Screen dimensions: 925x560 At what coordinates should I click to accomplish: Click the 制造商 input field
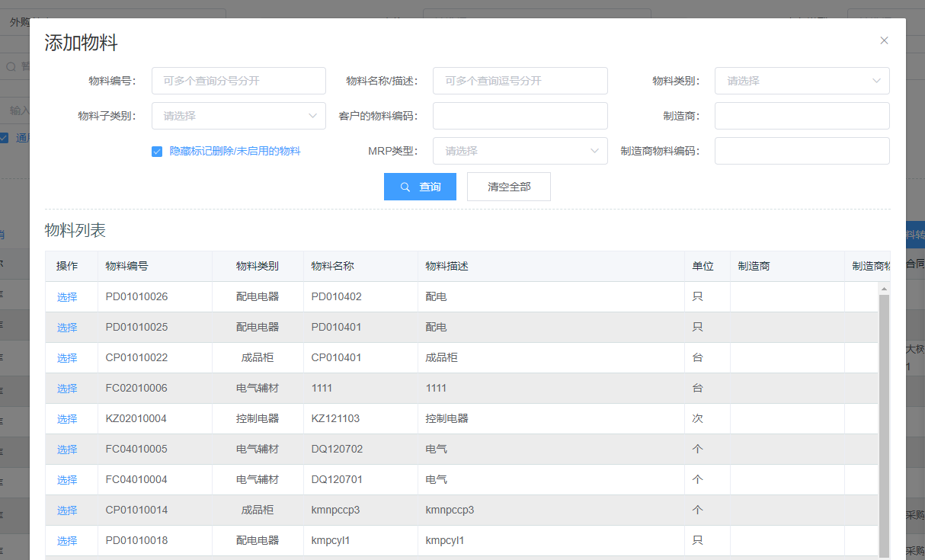point(802,116)
